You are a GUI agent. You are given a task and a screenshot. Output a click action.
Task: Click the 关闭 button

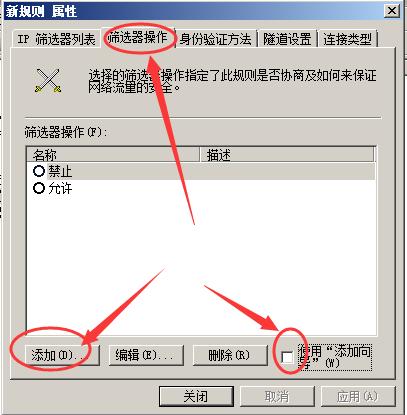[x=196, y=396]
